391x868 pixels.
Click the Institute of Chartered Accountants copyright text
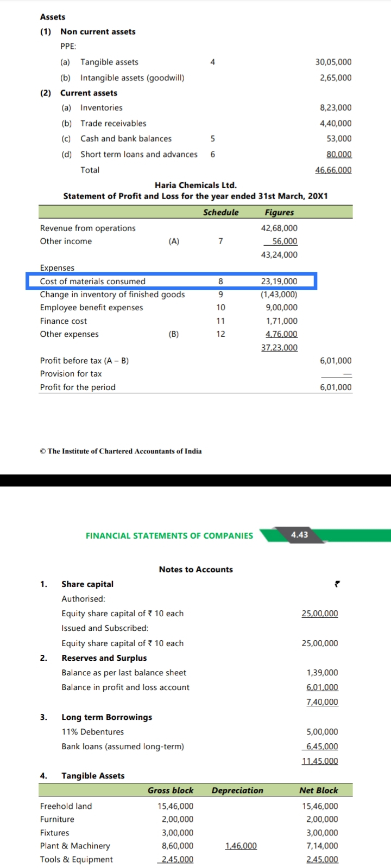pyautogui.click(x=121, y=451)
